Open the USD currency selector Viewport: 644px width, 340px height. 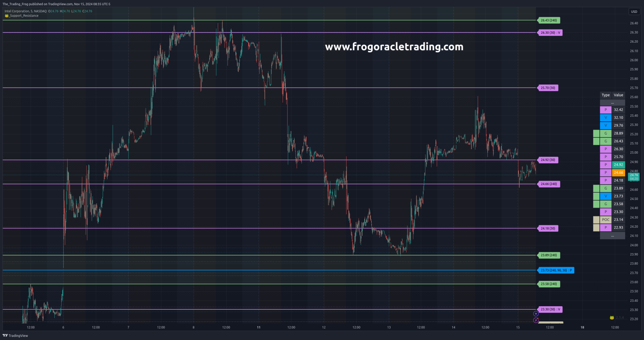[x=634, y=12]
